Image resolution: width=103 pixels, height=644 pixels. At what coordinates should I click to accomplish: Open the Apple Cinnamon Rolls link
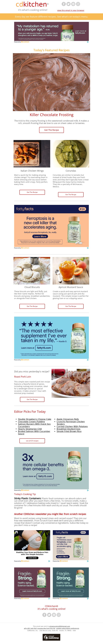(x=68, y=419)
